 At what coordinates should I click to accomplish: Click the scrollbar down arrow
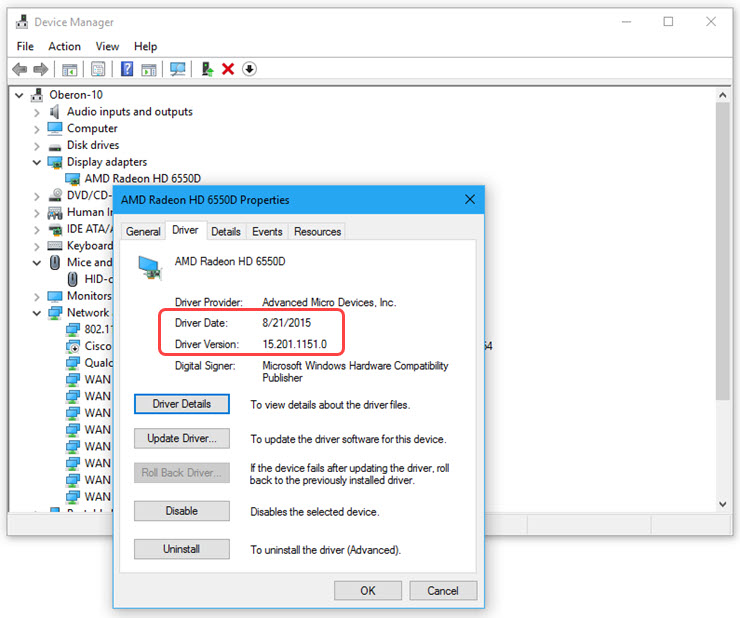click(x=723, y=504)
